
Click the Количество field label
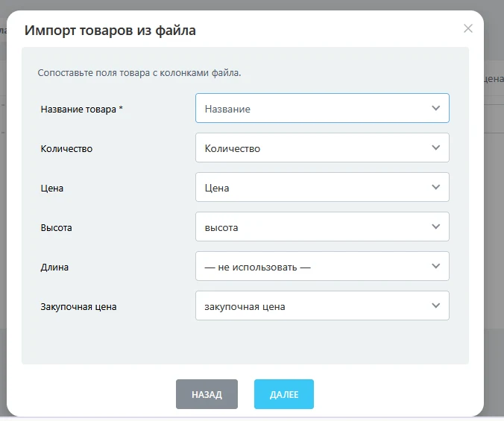[x=66, y=149]
